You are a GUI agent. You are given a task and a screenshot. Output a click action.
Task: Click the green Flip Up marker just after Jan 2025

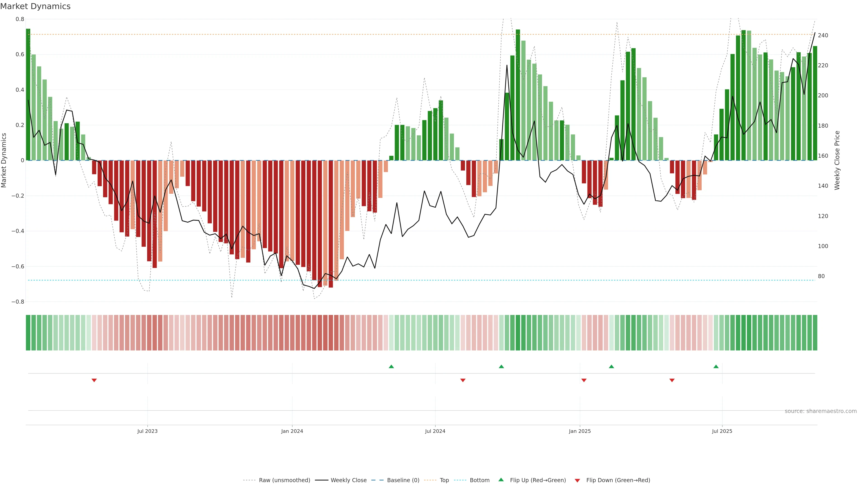click(612, 366)
